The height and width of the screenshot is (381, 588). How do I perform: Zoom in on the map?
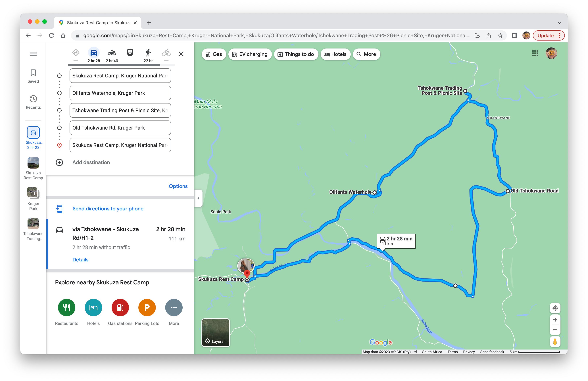coord(555,320)
